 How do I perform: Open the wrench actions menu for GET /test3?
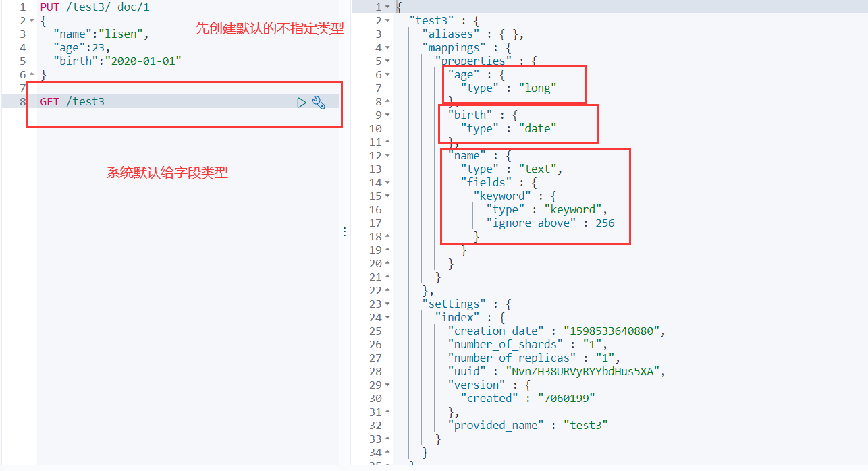pyautogui.click(x=319, y=102)
